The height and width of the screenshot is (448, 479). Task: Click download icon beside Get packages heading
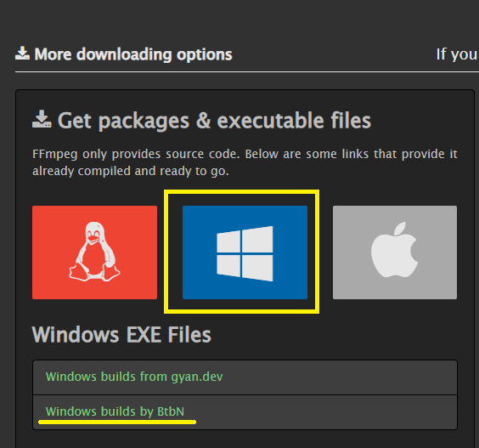pos(42,119)
